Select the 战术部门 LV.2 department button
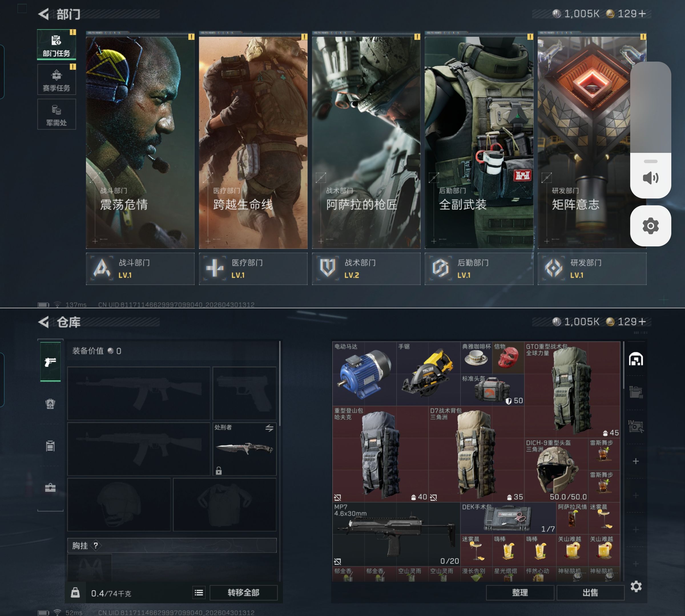This screenshot has height=616, width=685. coord(366,268)
